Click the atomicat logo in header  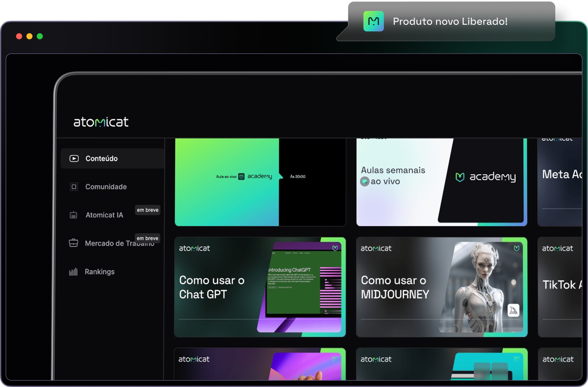(101, 122)
